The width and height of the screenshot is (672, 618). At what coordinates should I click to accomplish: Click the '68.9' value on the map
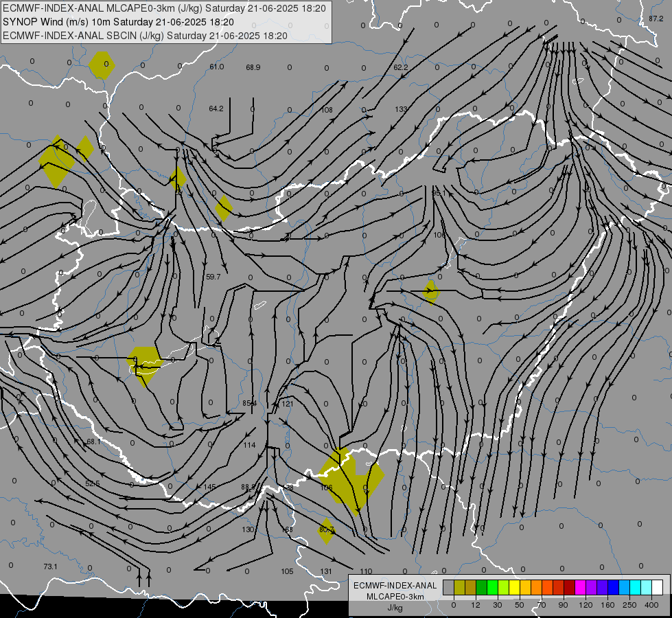point(253,67)
